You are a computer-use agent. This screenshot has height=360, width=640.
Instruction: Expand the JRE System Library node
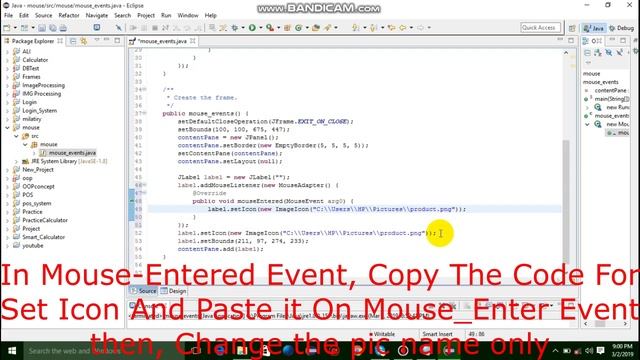click(x=17, y=162)
